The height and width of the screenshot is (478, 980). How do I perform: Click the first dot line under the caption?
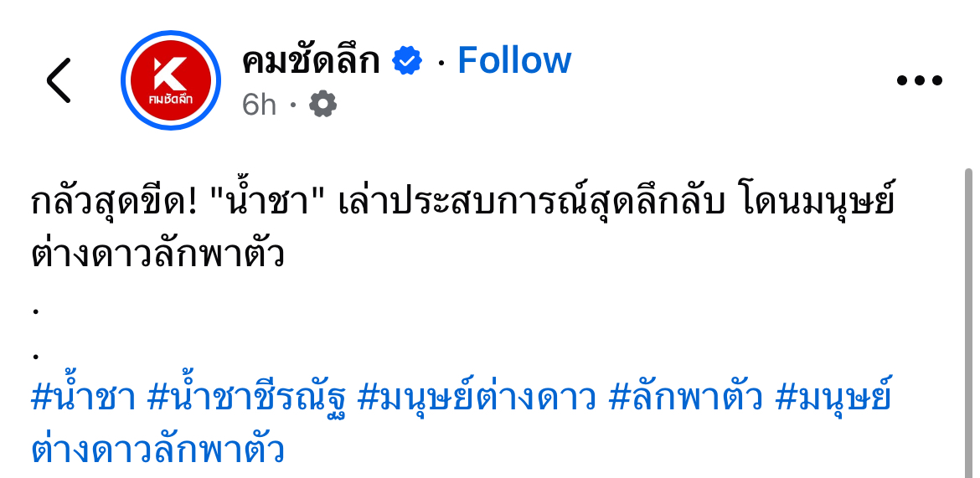tap(36, 311)
